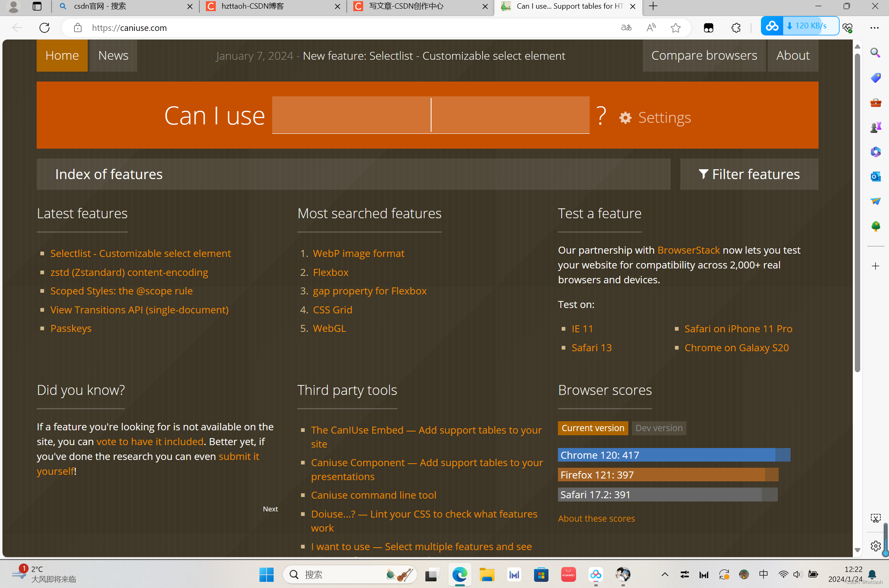Click the Chrome 120 score bar

[x=674, y=455]
